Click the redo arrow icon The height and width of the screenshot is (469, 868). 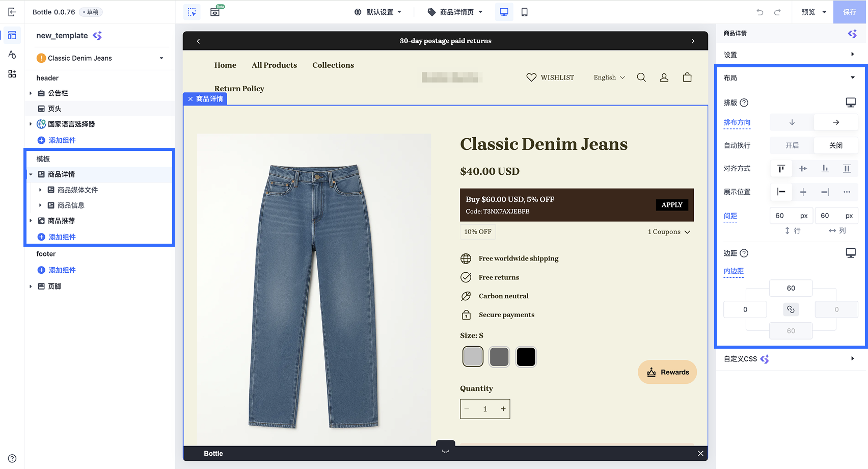click(x=777, y=12)
